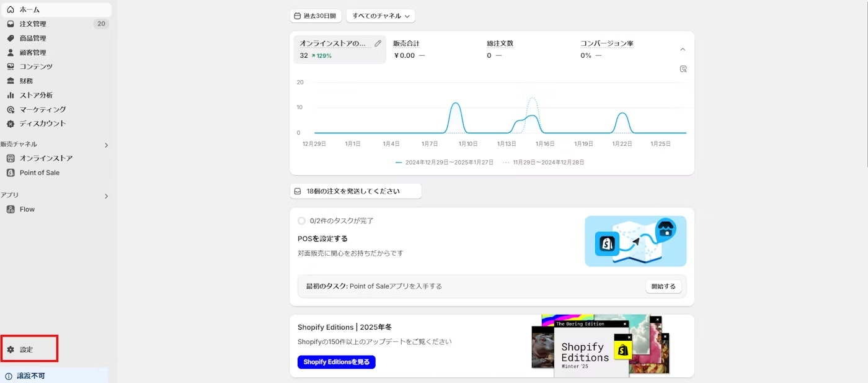Click the Home house icon in sidebar
Image resolution: width=868 pixels, height=383 pixels.
coord(11,9)
